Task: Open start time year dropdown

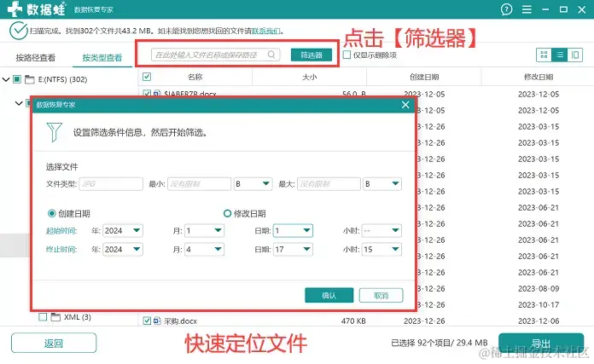Action: (x=122, y=230)
